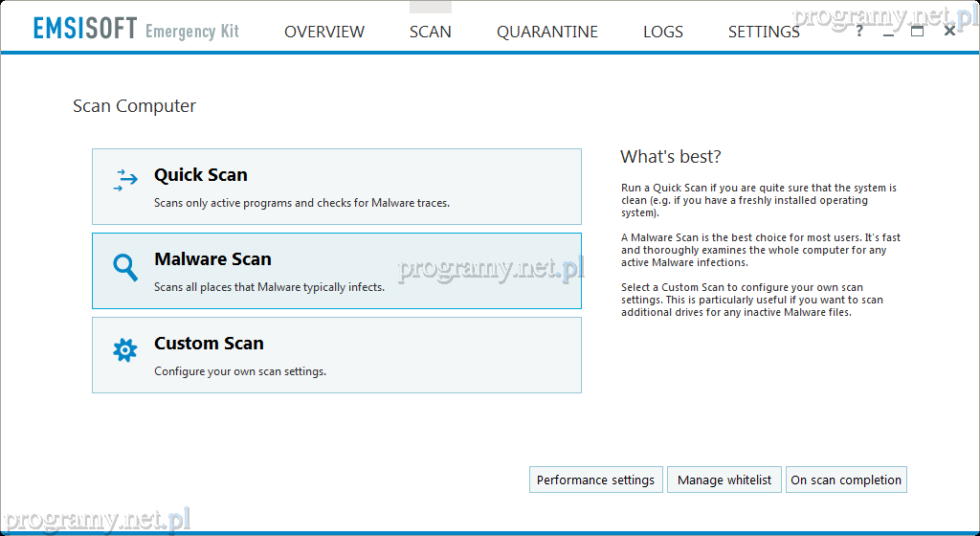Image resolution: width=980 pixels, height=536 pixels.
Task: Open help via the question mark icon
Action: coord(858,31)
